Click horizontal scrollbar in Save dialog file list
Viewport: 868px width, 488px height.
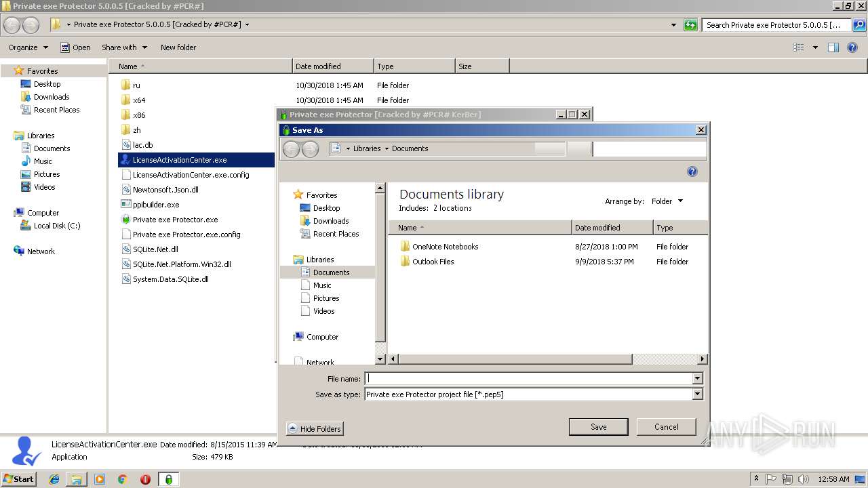click(x=515, y=359)
